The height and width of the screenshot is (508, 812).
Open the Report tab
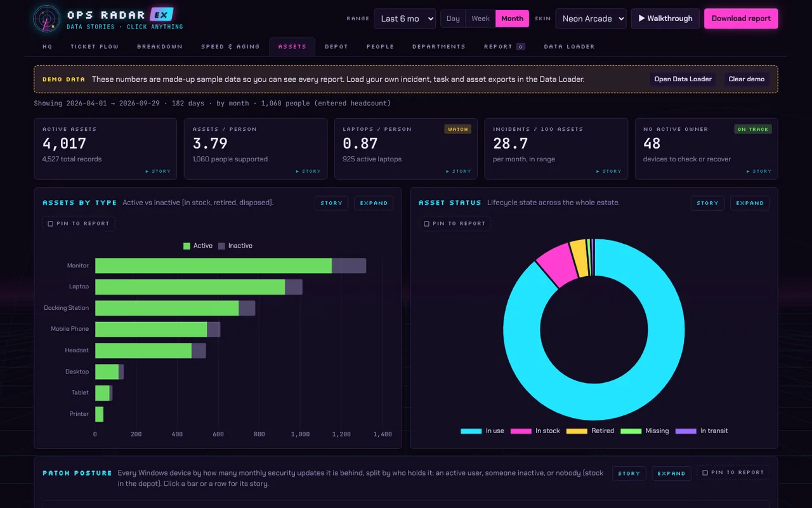[504, 47]
